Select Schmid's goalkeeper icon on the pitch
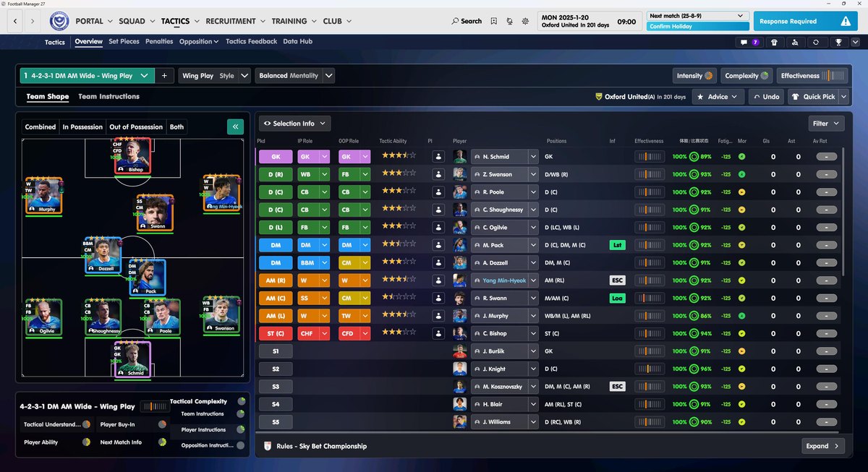Viewport: 868px width, 472px height. (x=132, y=359)
